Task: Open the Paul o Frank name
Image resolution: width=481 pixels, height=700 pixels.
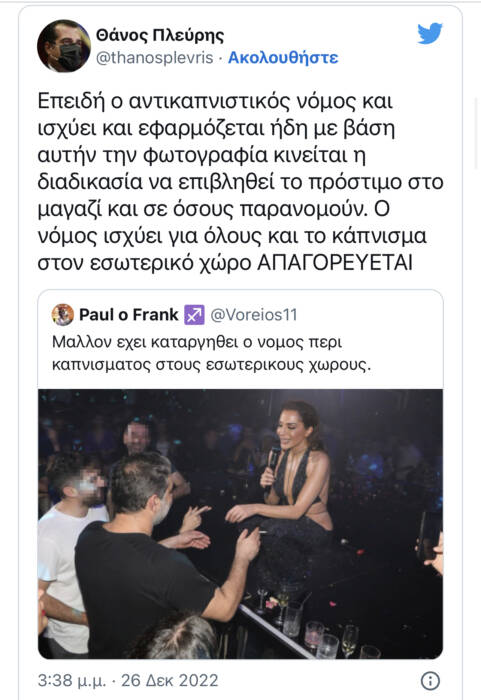Action: (x=129, y=315)
